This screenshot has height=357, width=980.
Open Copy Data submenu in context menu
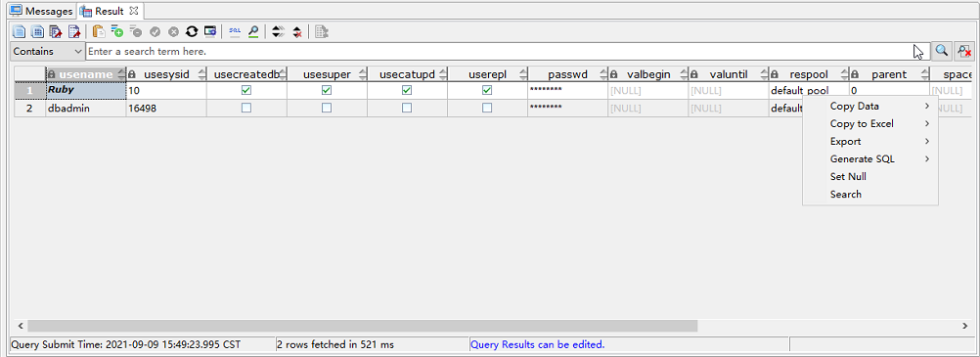coord(870,107)
